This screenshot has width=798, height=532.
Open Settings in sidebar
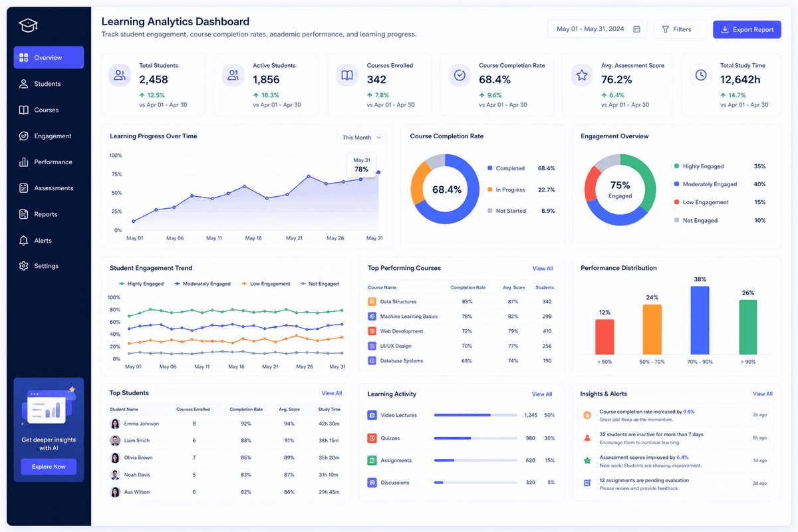pyautogui.click(x=49, y=266)
